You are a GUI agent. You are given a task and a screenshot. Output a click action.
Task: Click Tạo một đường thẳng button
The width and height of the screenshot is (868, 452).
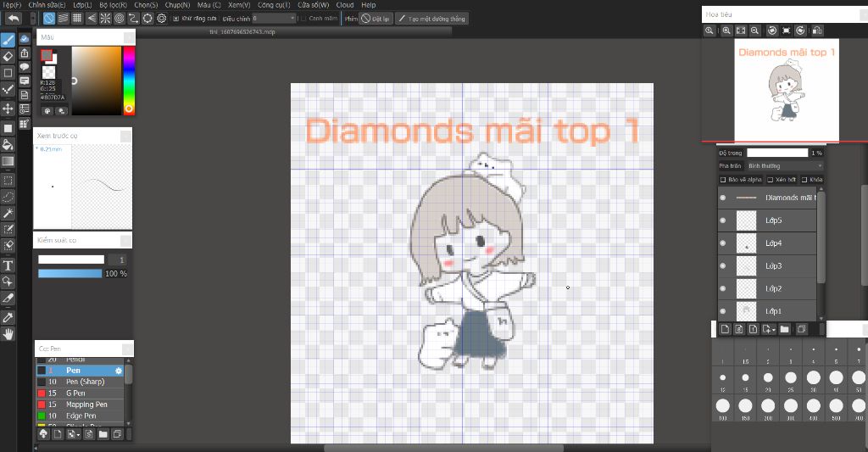431,19
